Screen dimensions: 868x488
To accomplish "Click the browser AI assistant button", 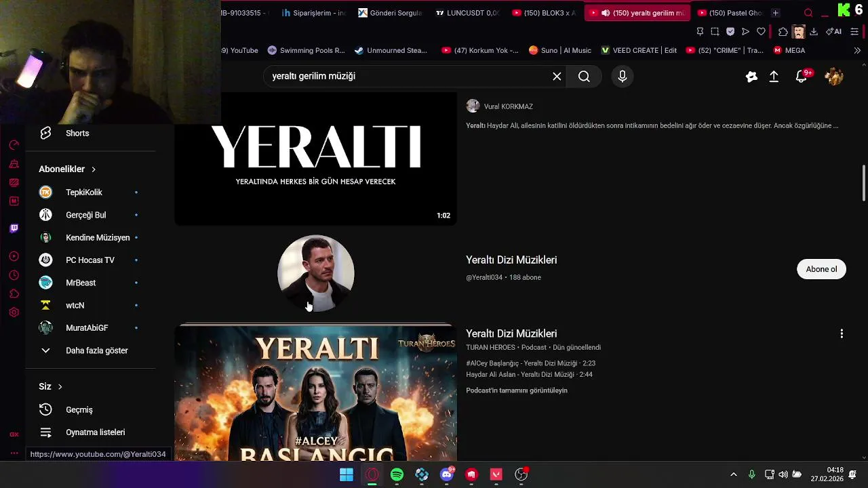I will (833, 32).
